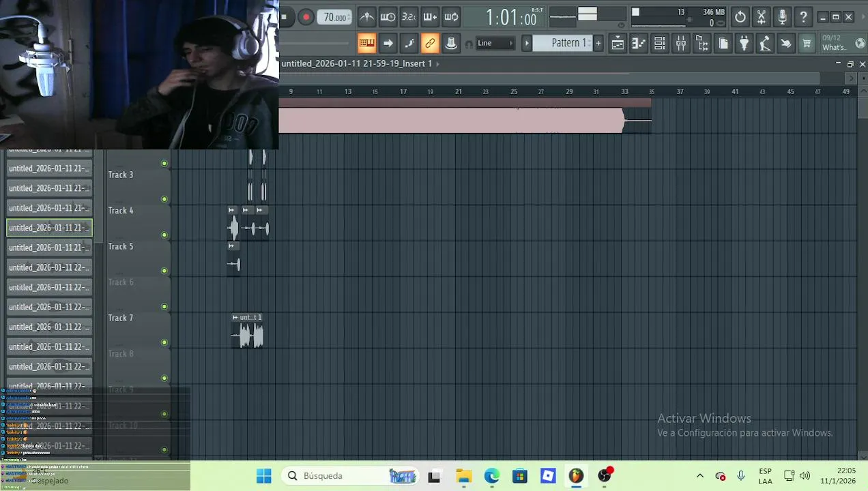Open the Channel rack view icon

pyautogui.click(x=660, y=44)
